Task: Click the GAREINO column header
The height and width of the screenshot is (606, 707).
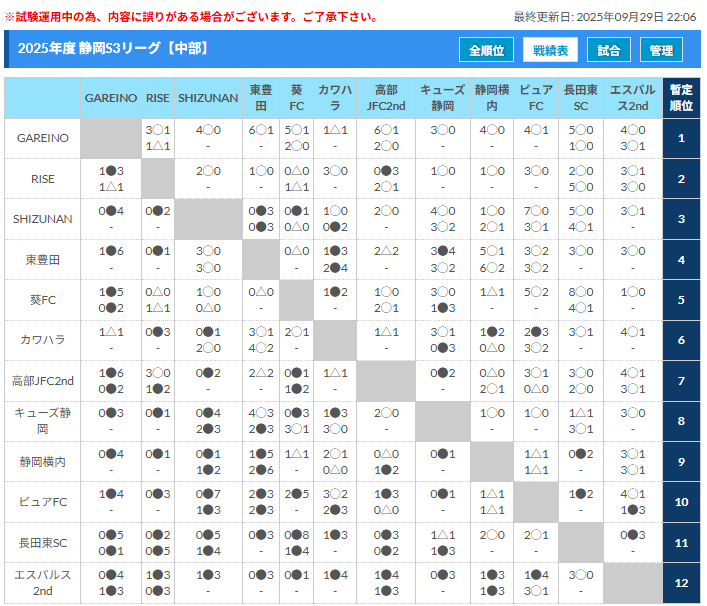Action: coord(111,98)
